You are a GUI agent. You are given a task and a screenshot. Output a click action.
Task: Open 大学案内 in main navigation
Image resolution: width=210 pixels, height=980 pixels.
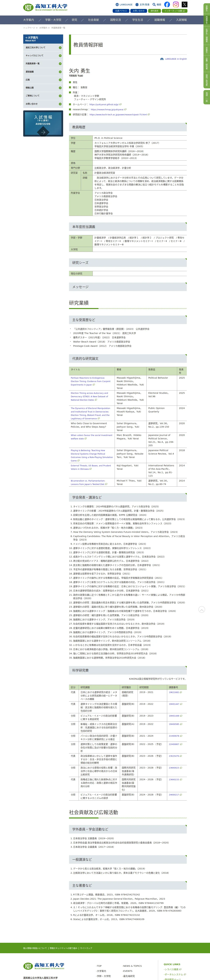pyautogui.click(x=29, y=20)
